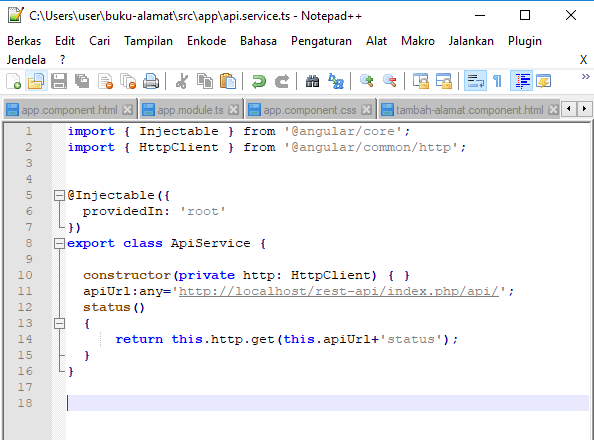Create a new file with New icon
Image resolution: width=594 pixels, height=440 pixels.
point(14,81)
